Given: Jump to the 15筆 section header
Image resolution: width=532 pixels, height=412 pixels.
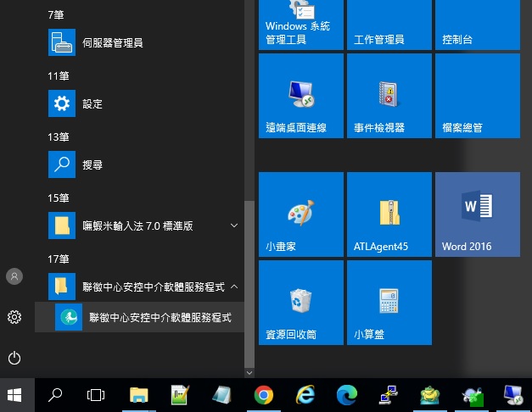Looking at the screenshot, I should coord(59,198).
